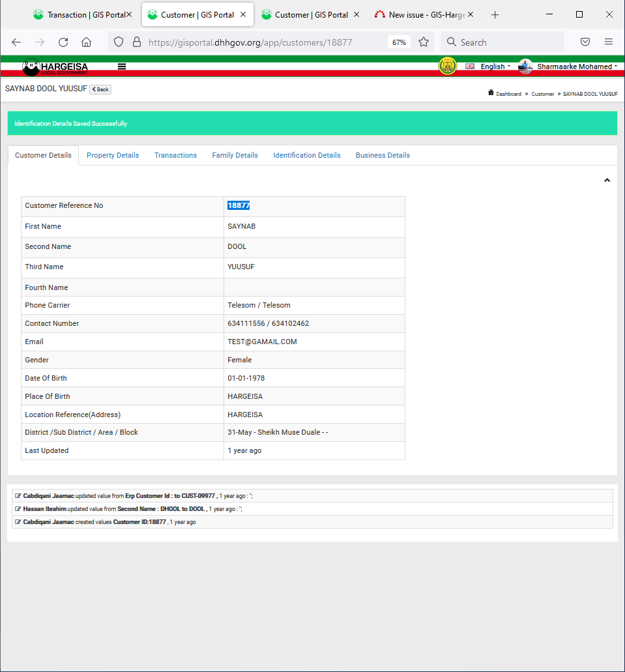Click edit icon beside Hassan Ibrahim log entry

(18, 508)
